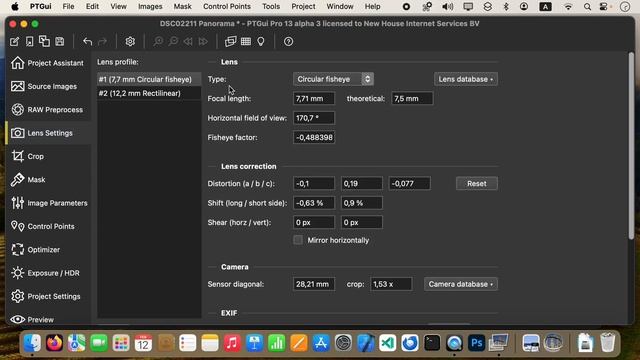
Task: Open options via the toolbar gear icon
Action: point(130,41)
